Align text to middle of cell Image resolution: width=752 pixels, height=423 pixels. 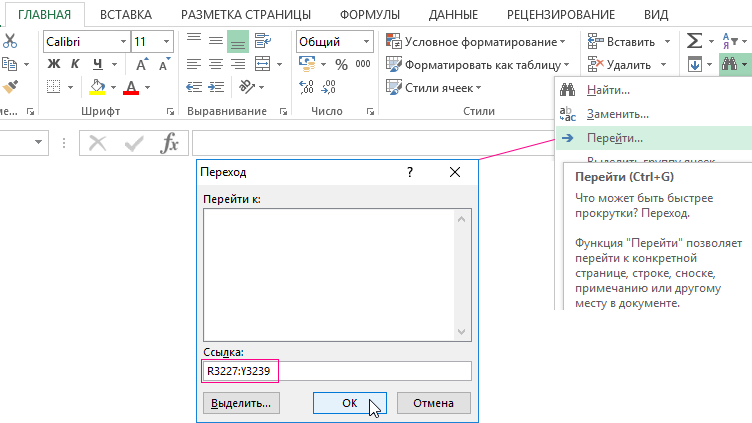click(x=216, y=41)
